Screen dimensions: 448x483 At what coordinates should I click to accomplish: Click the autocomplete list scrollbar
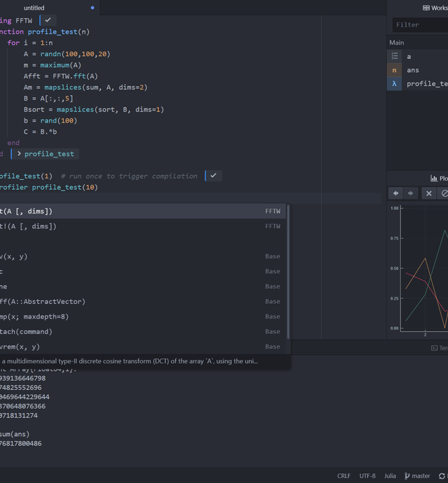pyautogui.click(x=288, y=272)
